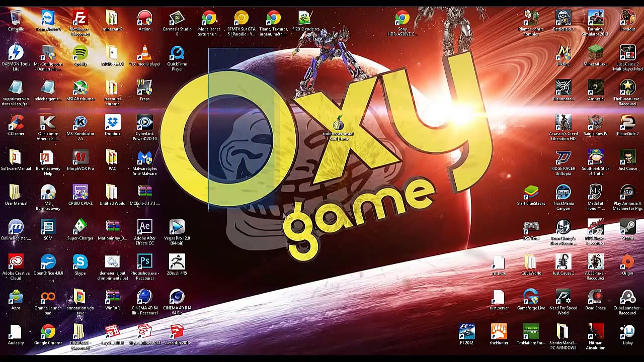The image size is (644, 362).
Task: Launch Google Chrome from bottom row
Action: point(48,332)
